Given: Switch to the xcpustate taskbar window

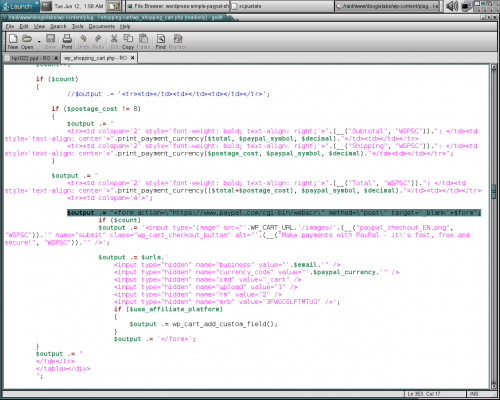Looking at the screenshot, I should point(282,6).
